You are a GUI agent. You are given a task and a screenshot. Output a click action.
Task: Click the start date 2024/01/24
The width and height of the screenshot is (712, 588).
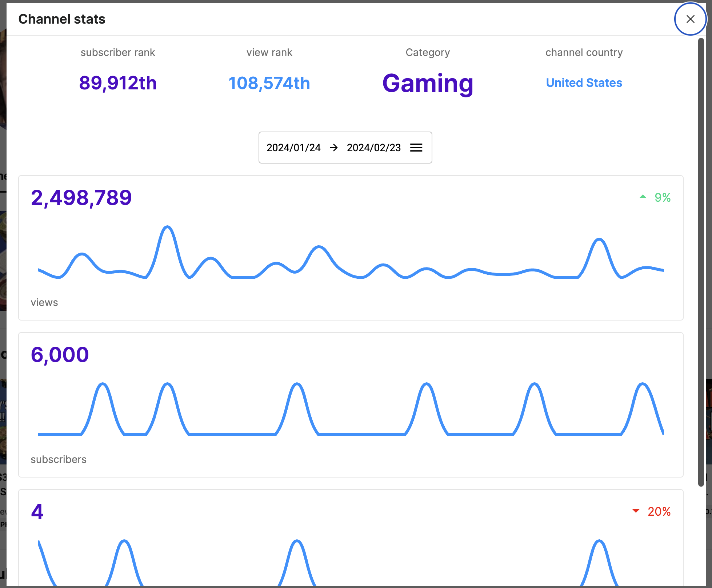(x=293, y=148)
